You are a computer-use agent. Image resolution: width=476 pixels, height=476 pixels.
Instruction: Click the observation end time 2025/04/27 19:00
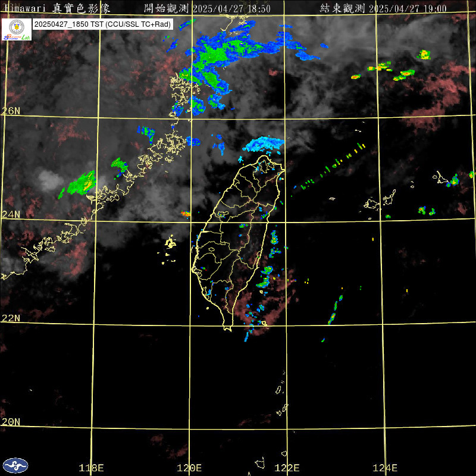(x=408, y=8)
